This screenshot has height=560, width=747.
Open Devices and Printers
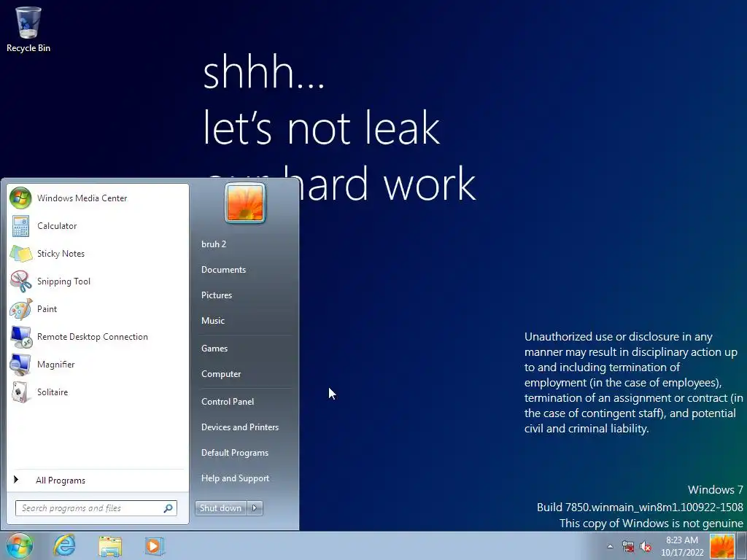click(240, 427)
